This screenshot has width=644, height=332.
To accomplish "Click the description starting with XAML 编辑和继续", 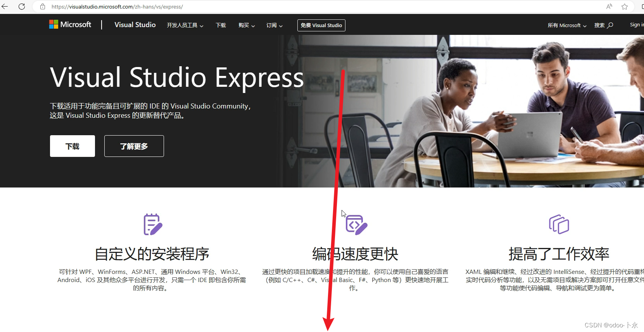I will [x=555, y=280].
